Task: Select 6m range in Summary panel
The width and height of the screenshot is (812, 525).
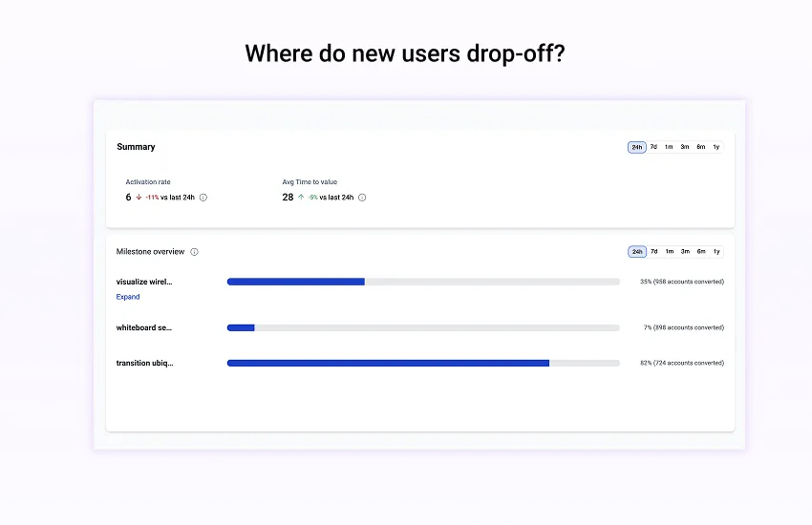Action: point(700,147)
